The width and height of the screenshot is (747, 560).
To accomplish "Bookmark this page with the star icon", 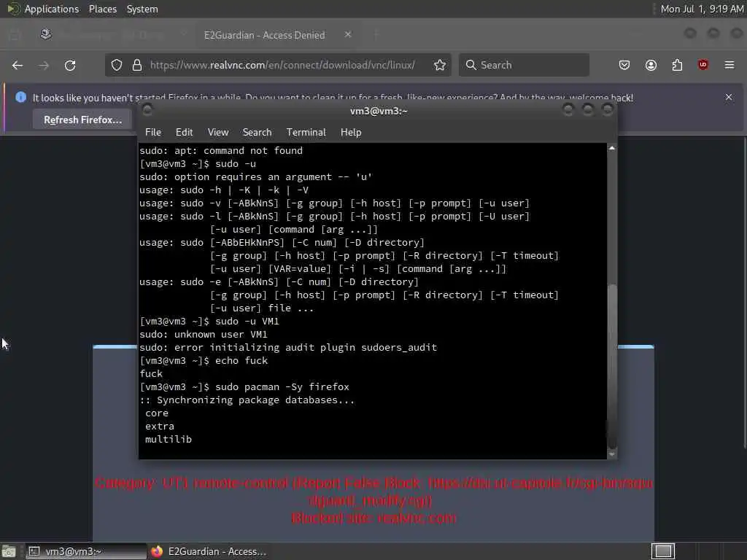I will click(440, 65).
